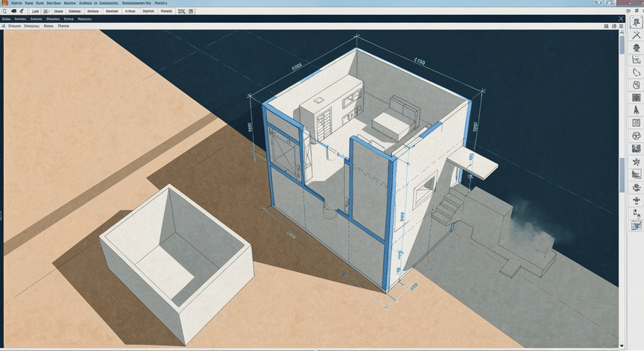Select the dark speech-bubble toolbar icon
Screen dimensions: 644x351
[x=13, y=11]
